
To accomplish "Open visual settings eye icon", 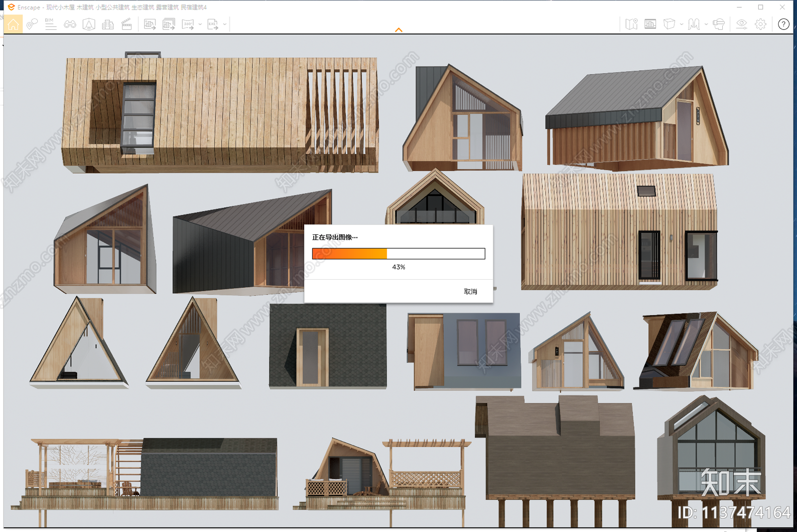I will pos(742,24).
